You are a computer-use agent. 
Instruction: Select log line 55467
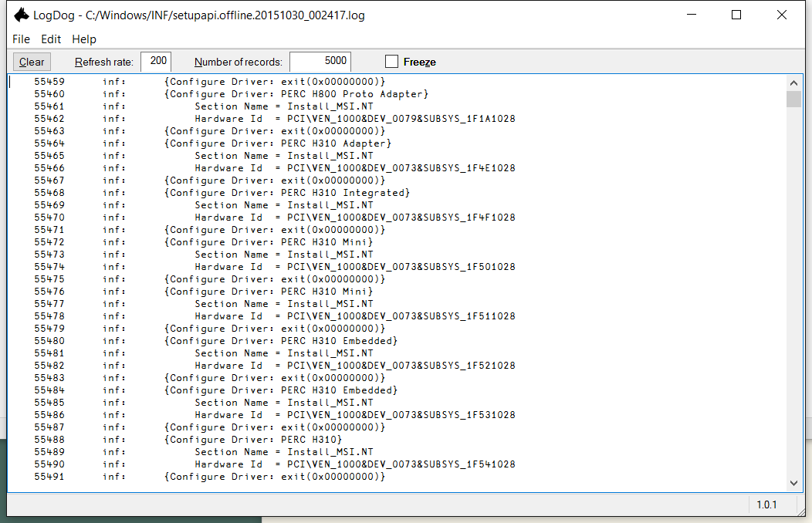(x=210, y=181)
